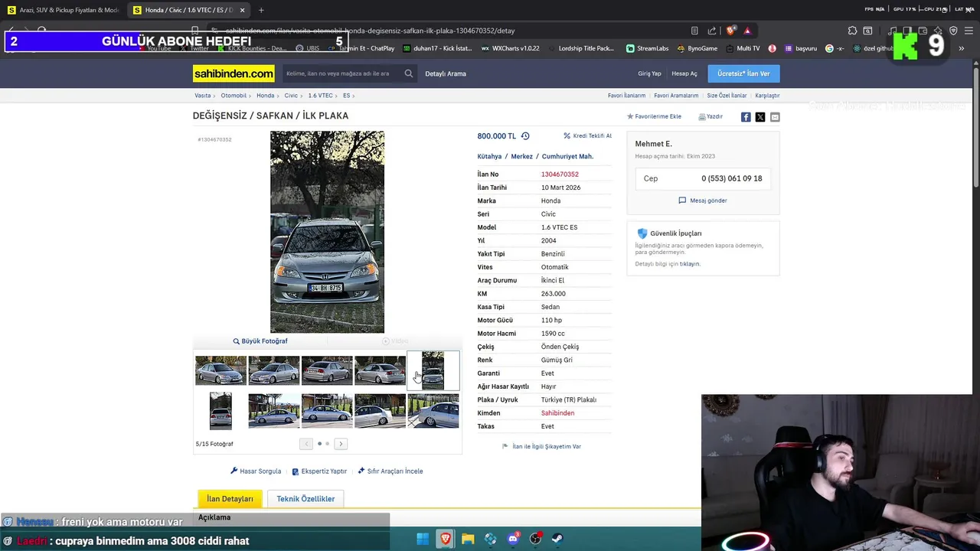Open File Explorer from the taskbar
This screenshot has height=551, width=980.
tap(468, 539)
